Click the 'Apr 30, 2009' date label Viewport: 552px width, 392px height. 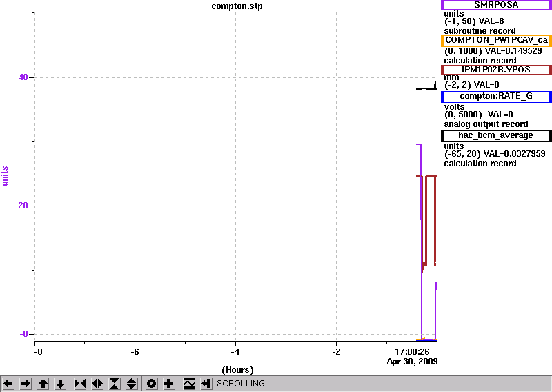412,362
